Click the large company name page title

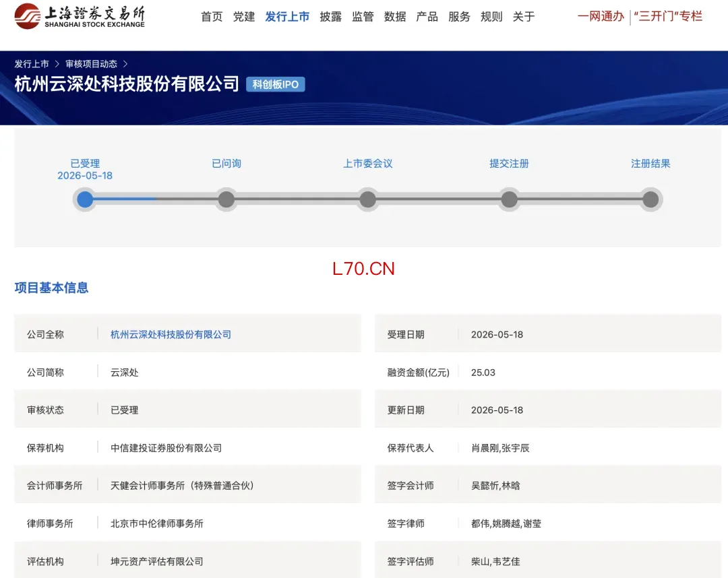tap(126, 84)
